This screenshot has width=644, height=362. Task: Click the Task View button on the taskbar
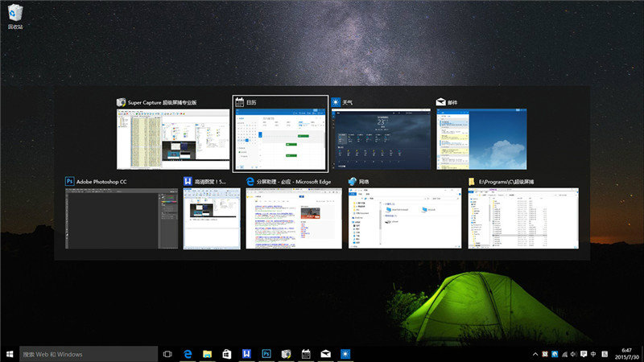[167, 354]
